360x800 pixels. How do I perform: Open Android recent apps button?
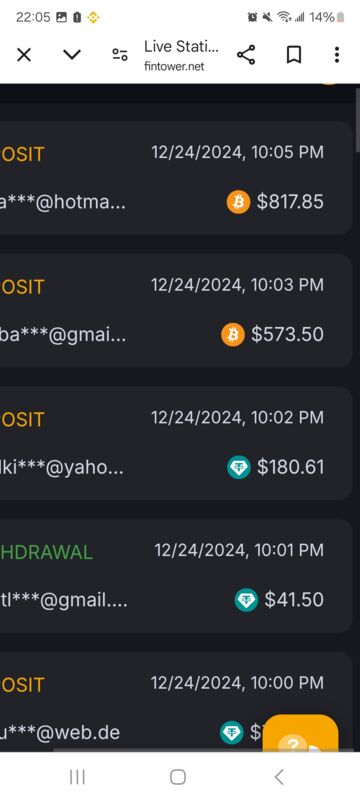coord(77,777)
